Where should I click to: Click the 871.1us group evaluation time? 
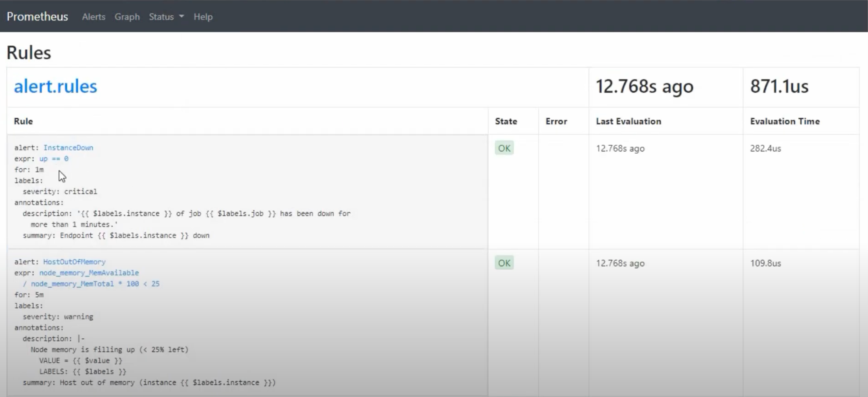(x=779, y=86)
